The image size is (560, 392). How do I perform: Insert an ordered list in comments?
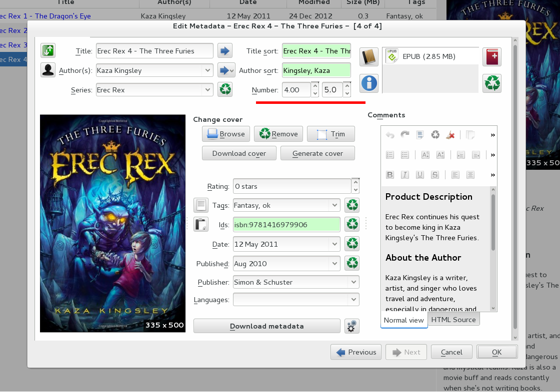coord(390,155)
